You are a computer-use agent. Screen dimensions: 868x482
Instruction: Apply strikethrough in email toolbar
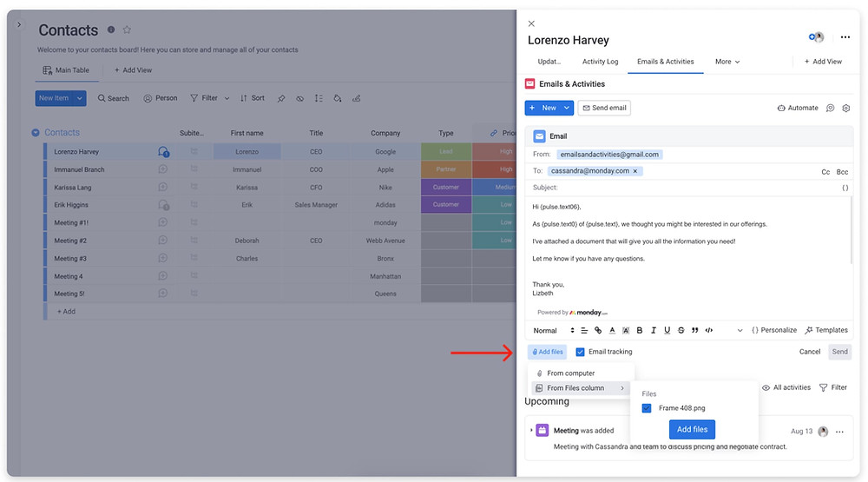coord(681,330)
